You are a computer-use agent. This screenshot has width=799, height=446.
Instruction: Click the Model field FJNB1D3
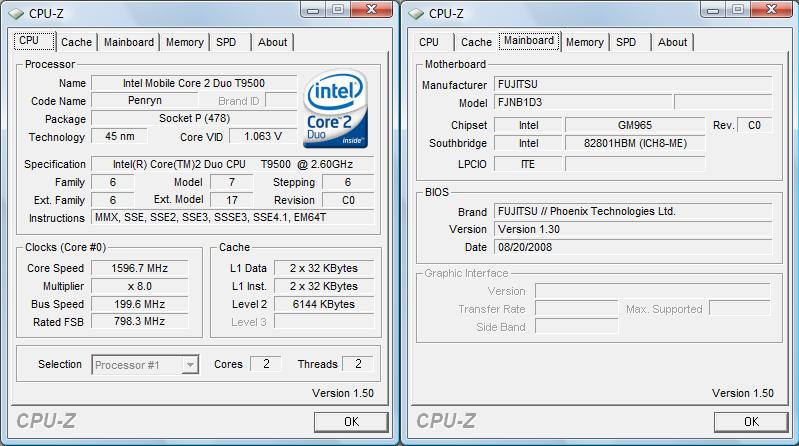[583, 102]
